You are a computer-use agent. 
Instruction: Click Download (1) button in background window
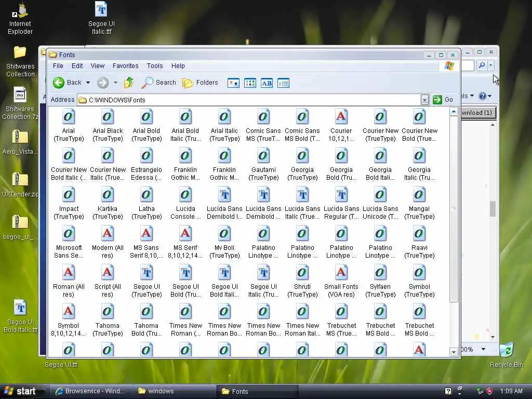click(478, 113)
